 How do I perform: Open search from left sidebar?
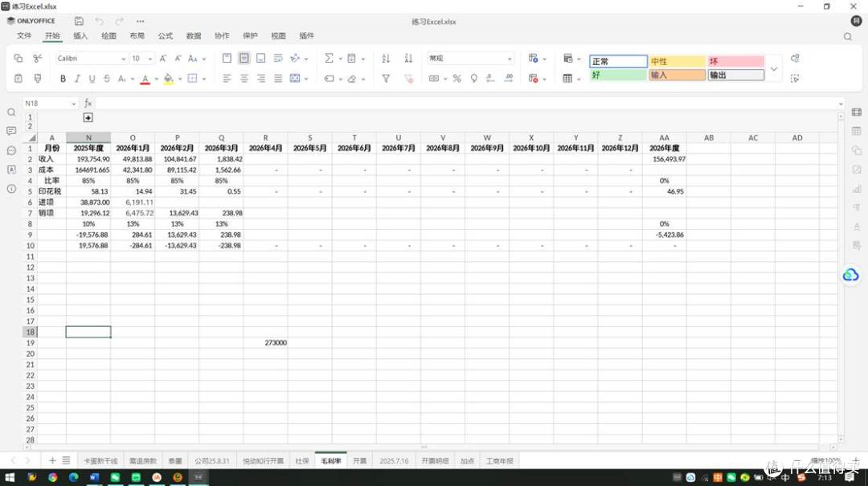[11, 112]
